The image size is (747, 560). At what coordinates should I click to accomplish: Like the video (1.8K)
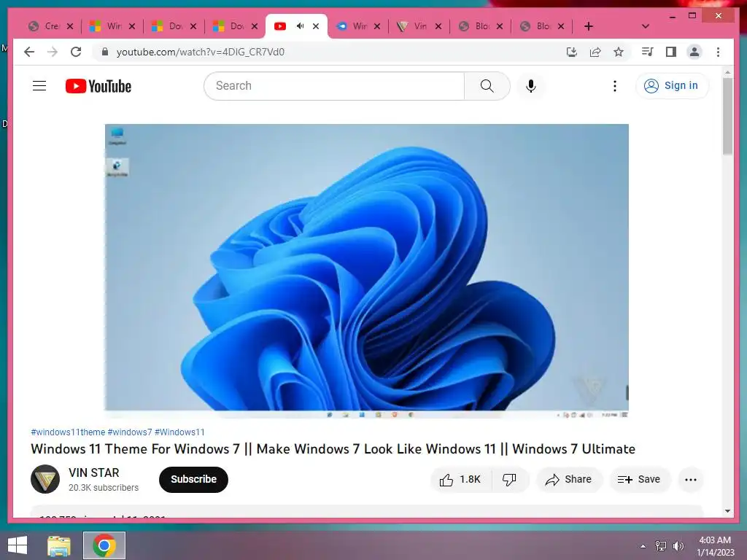click(x=460, y=480)
